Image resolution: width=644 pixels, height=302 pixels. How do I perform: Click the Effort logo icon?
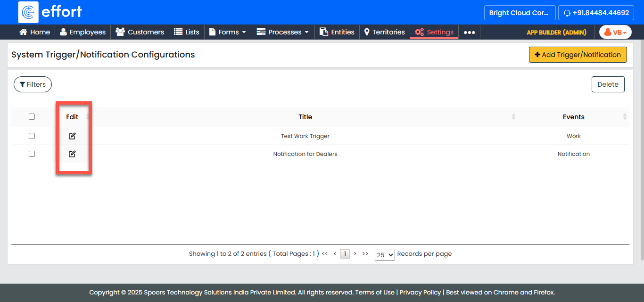tap(28, 12)
